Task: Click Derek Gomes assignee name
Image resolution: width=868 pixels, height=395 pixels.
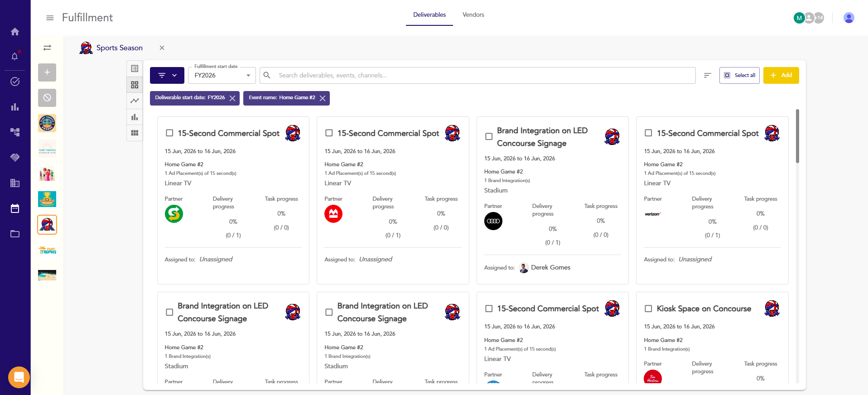Action: 550,268
